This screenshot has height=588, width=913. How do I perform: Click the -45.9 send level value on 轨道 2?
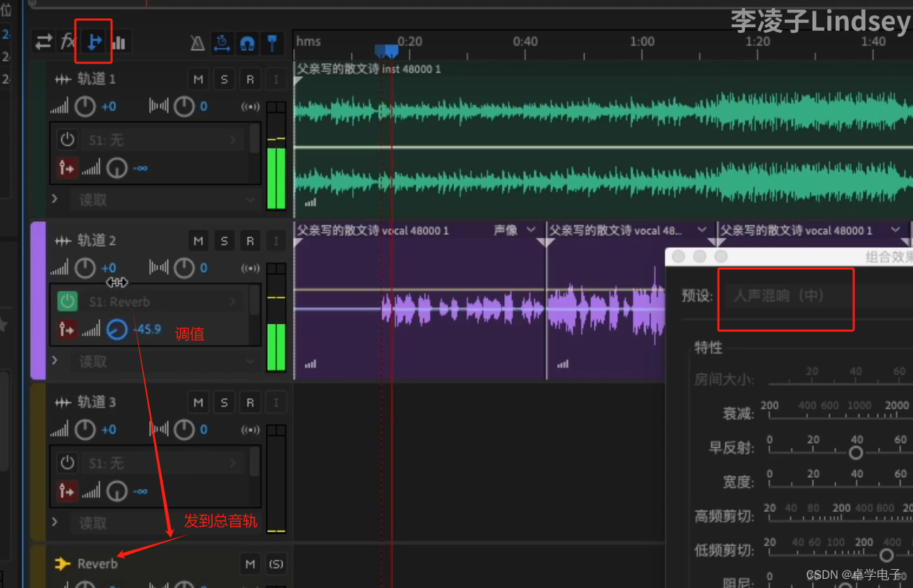coord(147,329)
